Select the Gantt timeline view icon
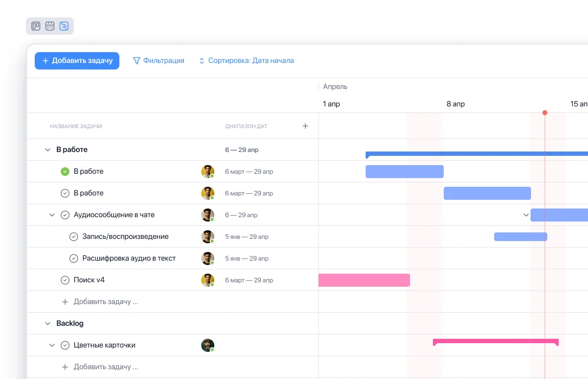 point(64,26)
